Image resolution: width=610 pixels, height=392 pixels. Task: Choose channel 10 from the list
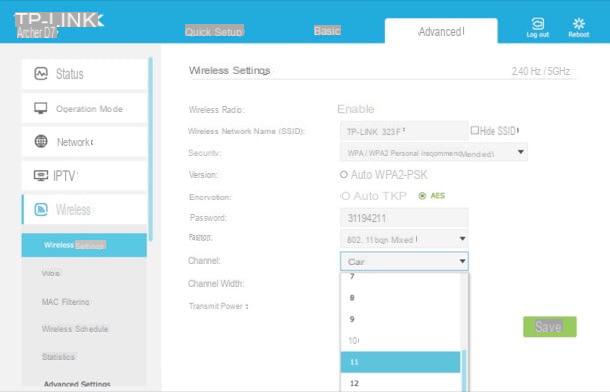[400, 341]
